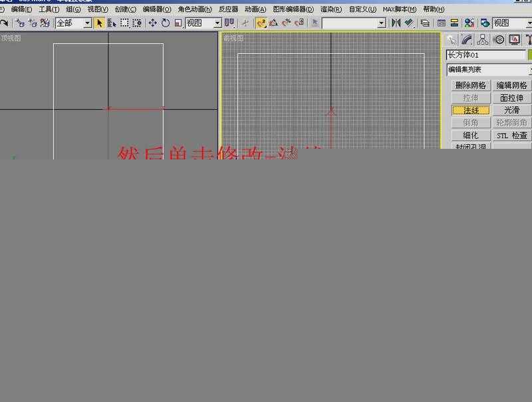This screenshot has width=532, height=402.
Task: Click the Use Pivot Point Center icon
Action: [x=229, y=23]
